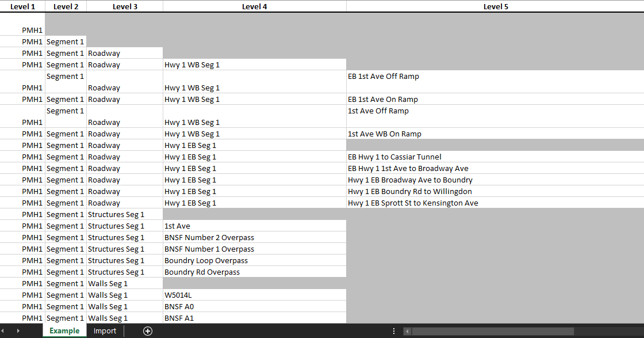The image size is (644, 338).
Task: Select the Level 1 header cell
Action: click(x=22, y=6)
